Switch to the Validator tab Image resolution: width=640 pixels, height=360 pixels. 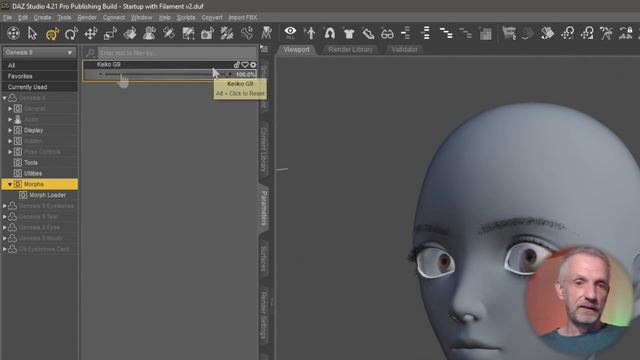404,50
